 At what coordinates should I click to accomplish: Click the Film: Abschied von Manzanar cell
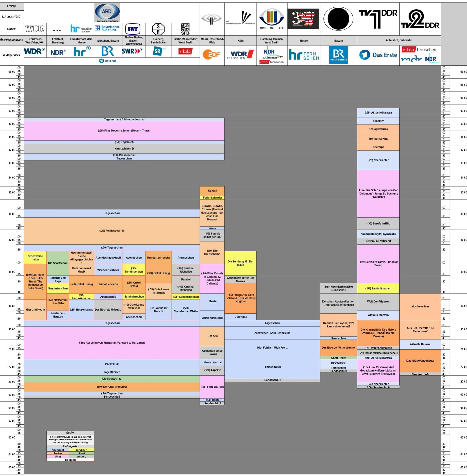pyautogui.click(x=112, y=343)
